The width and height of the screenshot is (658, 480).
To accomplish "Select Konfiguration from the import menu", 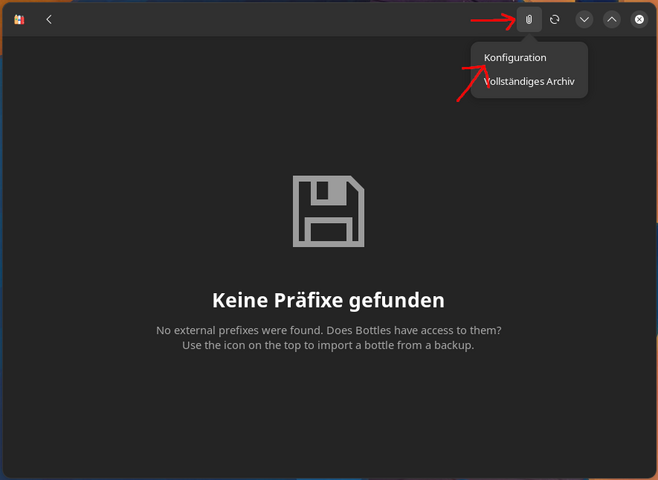I will pos(515,58).
